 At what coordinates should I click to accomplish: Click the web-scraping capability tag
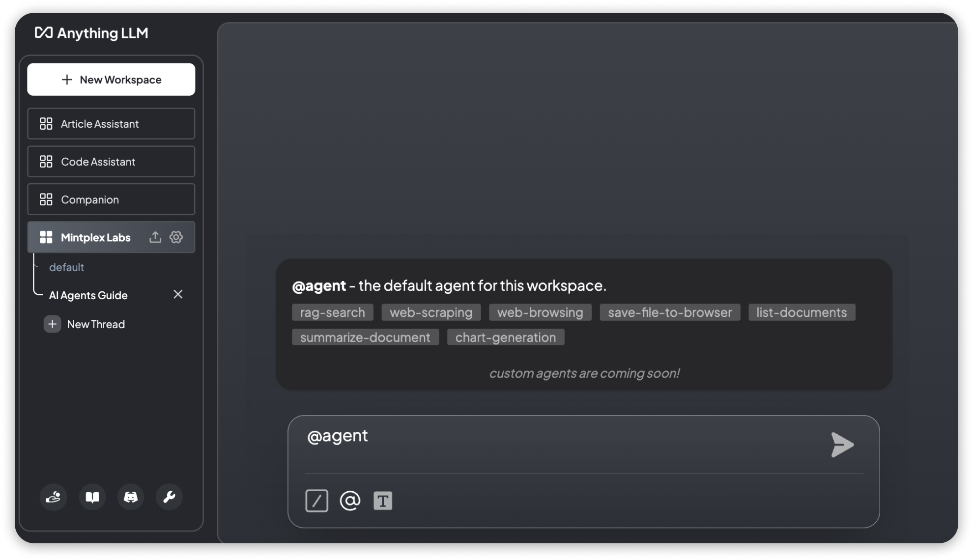431,312
